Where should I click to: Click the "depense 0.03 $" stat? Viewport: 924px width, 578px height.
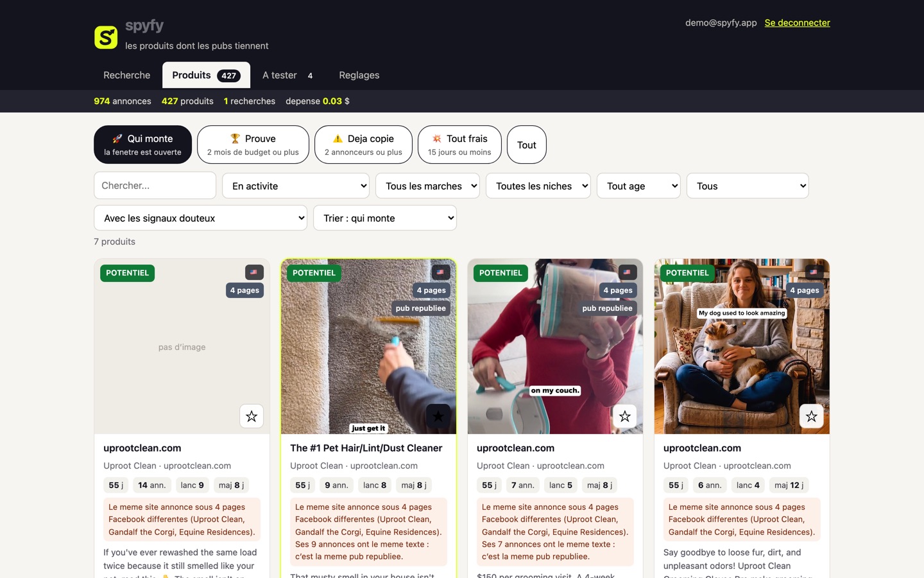pyautogui.click(x=318, y=101)
